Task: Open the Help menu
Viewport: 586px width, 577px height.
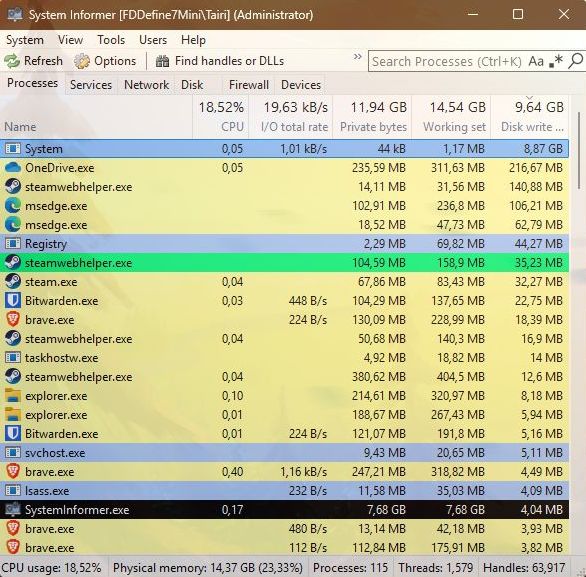Action: [193, 40]
